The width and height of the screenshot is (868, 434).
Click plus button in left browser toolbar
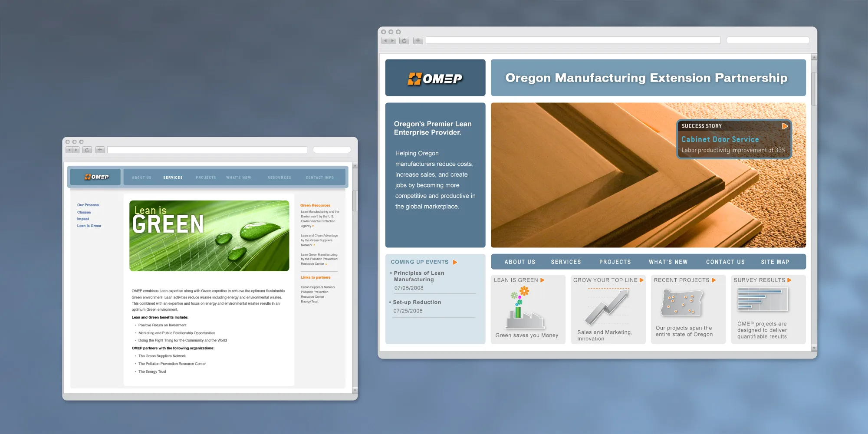tap(100, 150)
